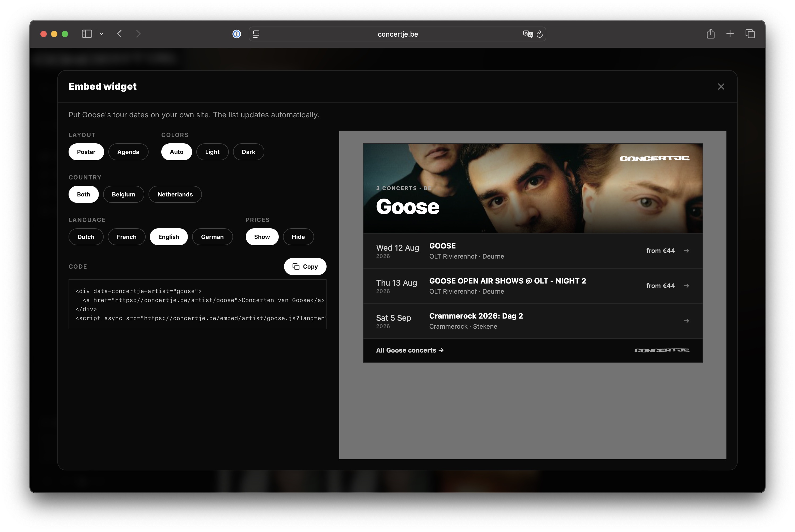
Task: Click Concertje logo in widget footer
Action: click(662, 350)
